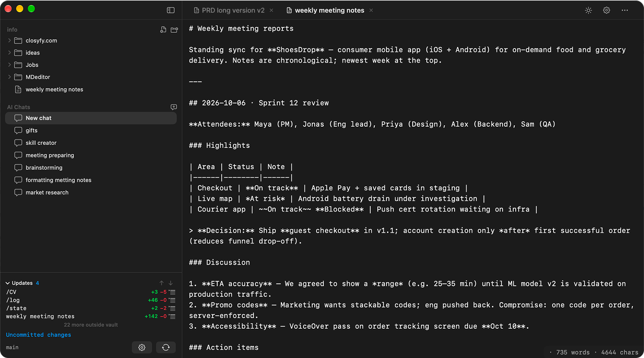Image resolution: width=644 pixels, height=358 pixels.
Task: Collapse the Updates section
Action: point(8,283)
